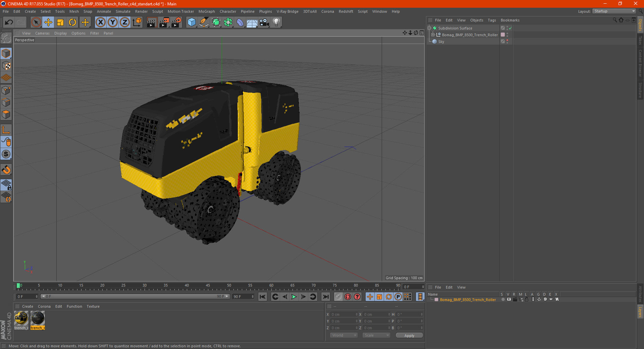The height and width of the screenshot is (349, 644).
Task: Switch to Texture mode in left toolbar
Action: click(6, 66)
